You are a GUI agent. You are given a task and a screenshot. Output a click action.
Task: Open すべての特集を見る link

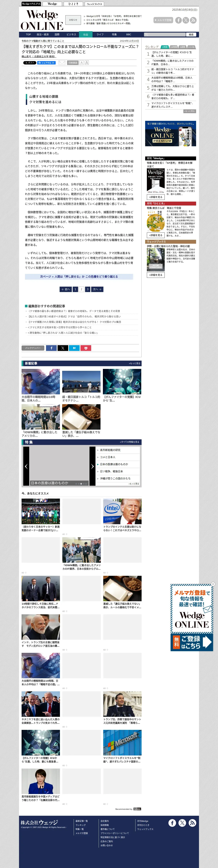coord(129,442)
